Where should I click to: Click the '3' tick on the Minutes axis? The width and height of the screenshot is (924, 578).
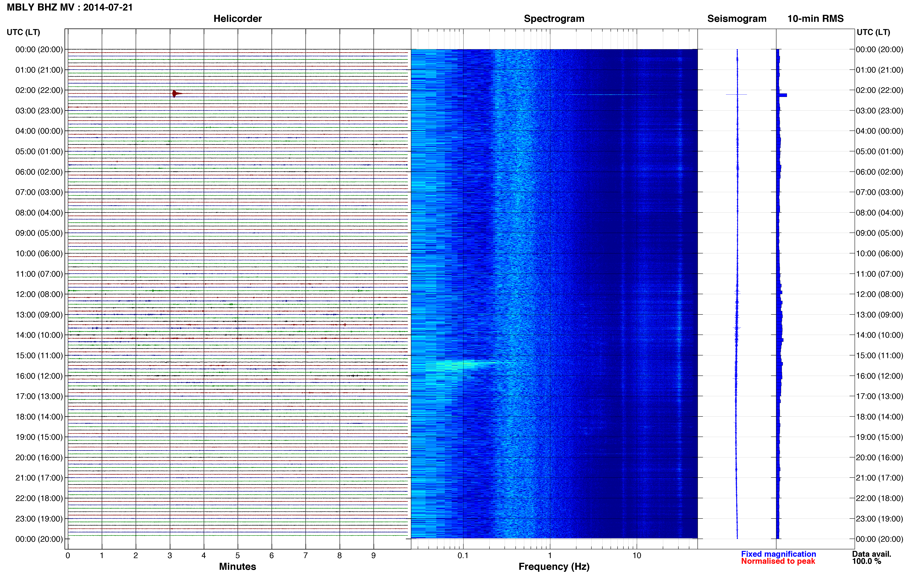(x=170, y=555)
